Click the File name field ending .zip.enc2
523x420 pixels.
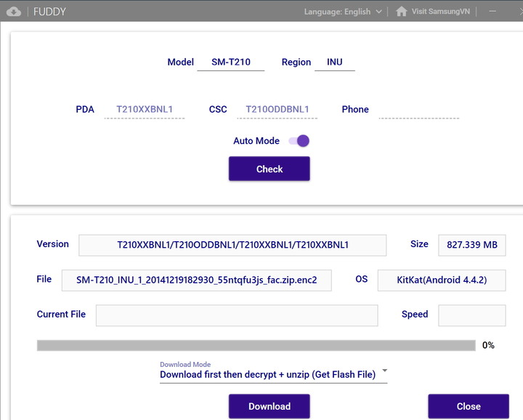pyautogui.click(x=196, y=280)
